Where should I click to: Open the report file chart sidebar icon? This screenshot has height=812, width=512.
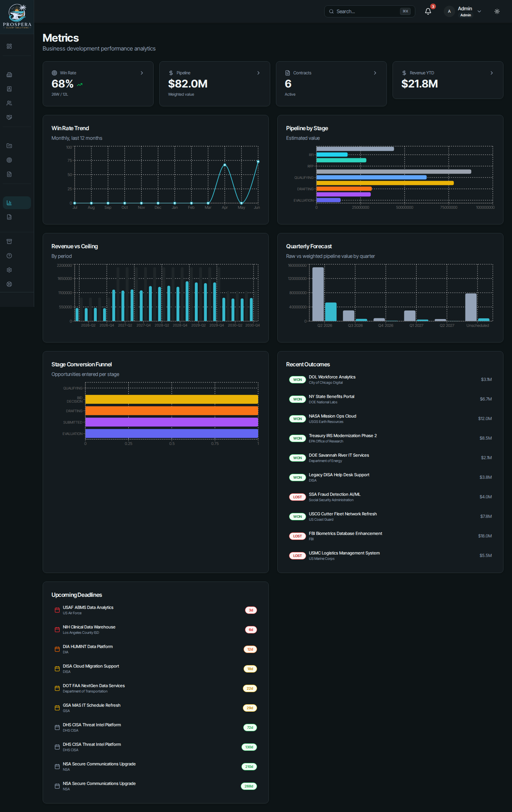(x=9, y=217)
